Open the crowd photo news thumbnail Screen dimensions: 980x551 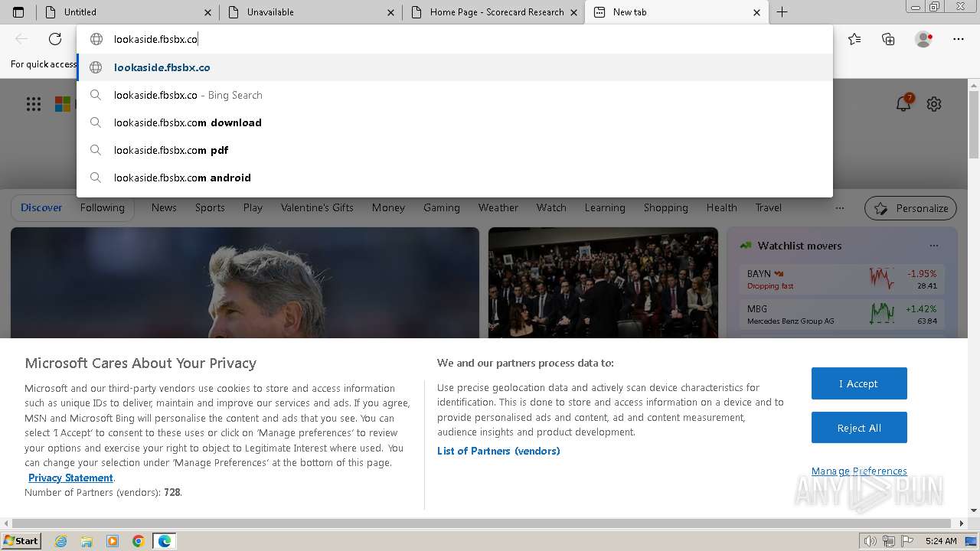tap(603, 282)
